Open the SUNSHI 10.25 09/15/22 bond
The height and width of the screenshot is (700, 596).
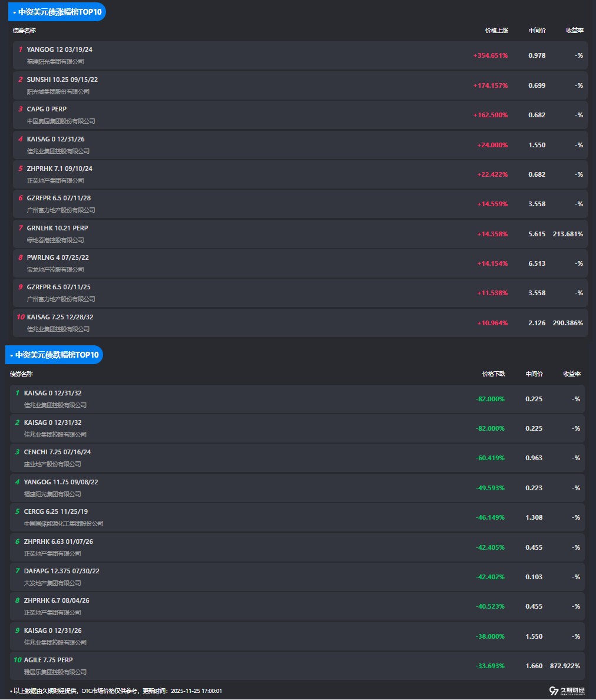point(62,80)
